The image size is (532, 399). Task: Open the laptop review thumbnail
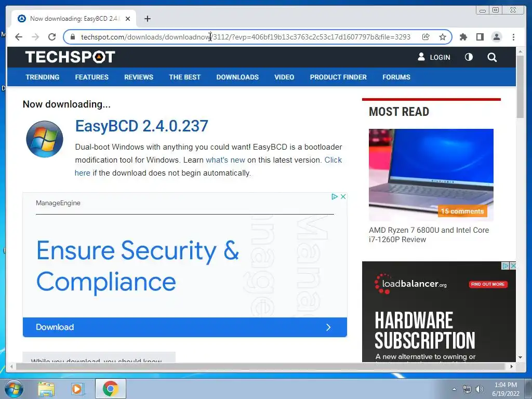pos(431,175)
